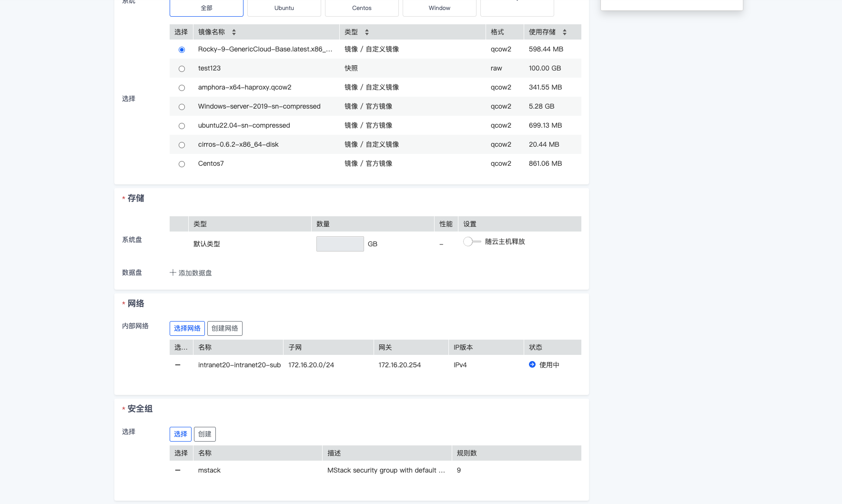842x504 pixels.
Task: Remove intranet20-intranet20-sub network via minus icon
Action: pos(178,365)
